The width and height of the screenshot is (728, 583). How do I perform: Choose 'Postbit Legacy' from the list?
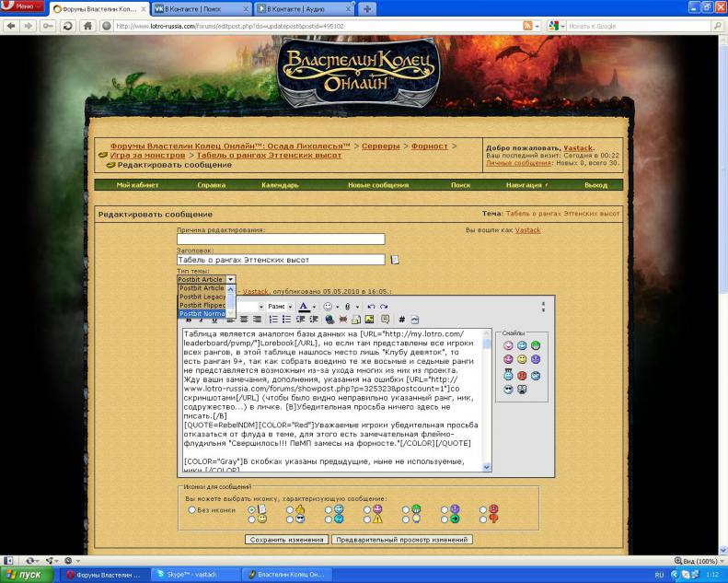click(202, 297)
